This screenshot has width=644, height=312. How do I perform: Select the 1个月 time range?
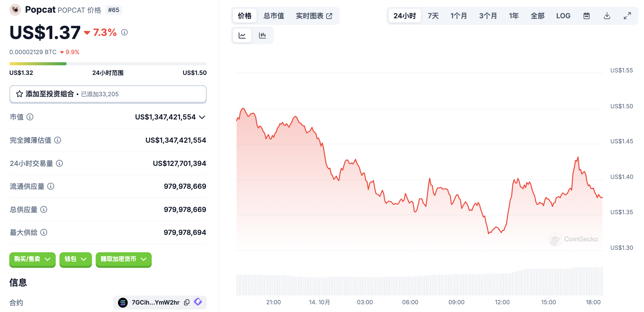(x=459, y=16)
